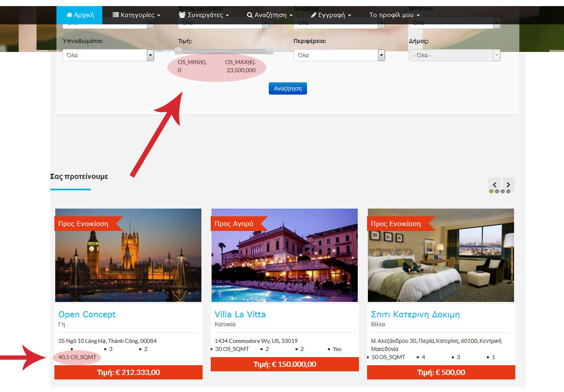Screen dimensions: 564x392
Task: Click the Σας προτείνουμε section heading
Action: (79, 177)
